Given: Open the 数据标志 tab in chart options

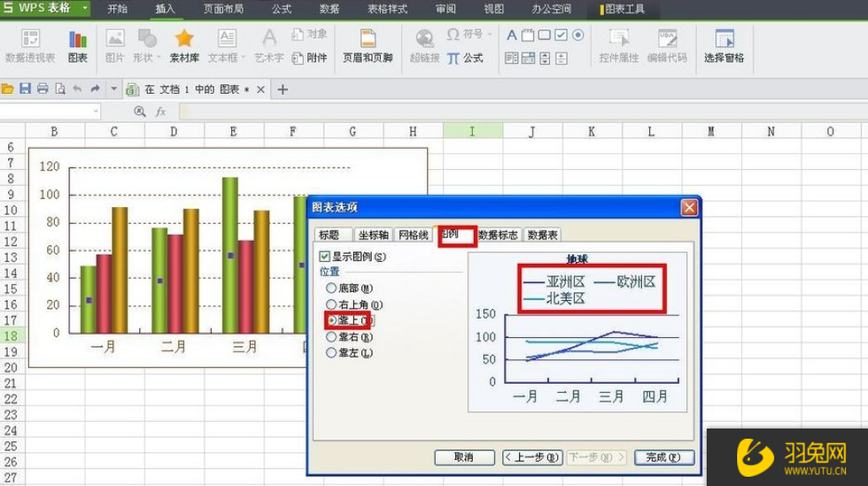Looking at the screenshot, I should click(x=497, y=235).
